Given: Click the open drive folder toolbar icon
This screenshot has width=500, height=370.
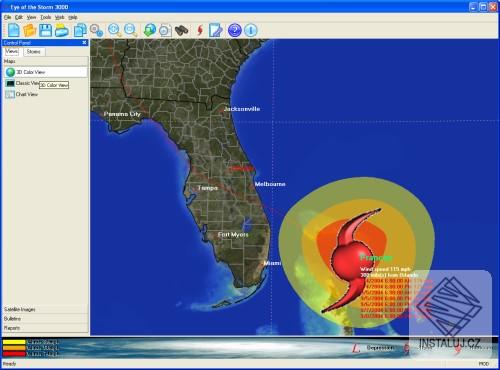Looking at the screenshot, I should click(62, 31).
